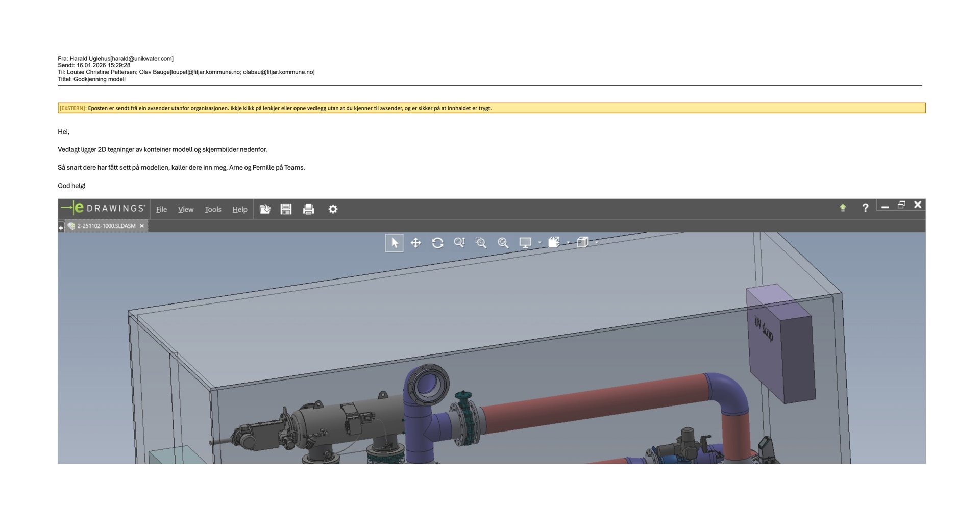Activate the Select arrow tool
This screenshot has width=980, height=507.
tap(394, 243)
